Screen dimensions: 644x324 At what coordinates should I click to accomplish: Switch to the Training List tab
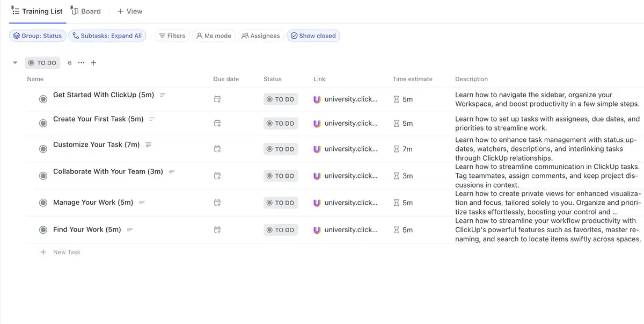[x=37, y=11]
